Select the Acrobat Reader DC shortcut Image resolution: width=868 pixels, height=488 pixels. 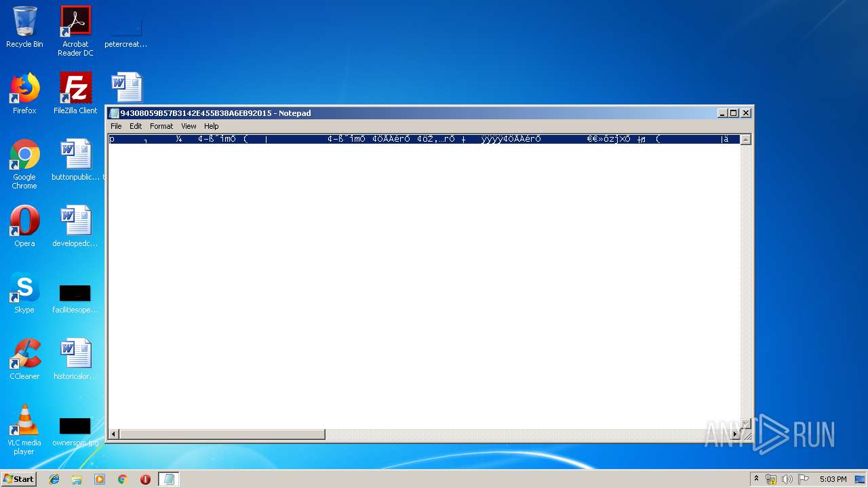tap(75, 31)
